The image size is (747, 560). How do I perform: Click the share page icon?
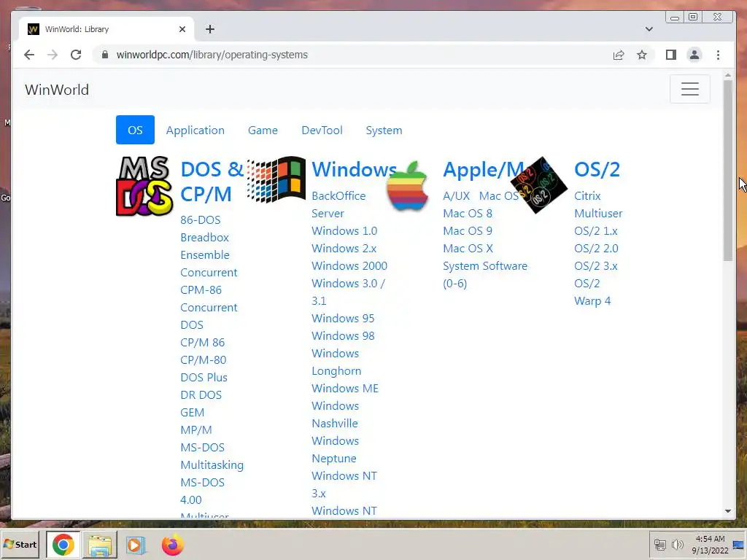pyautogui.click(x=619, y=55)
